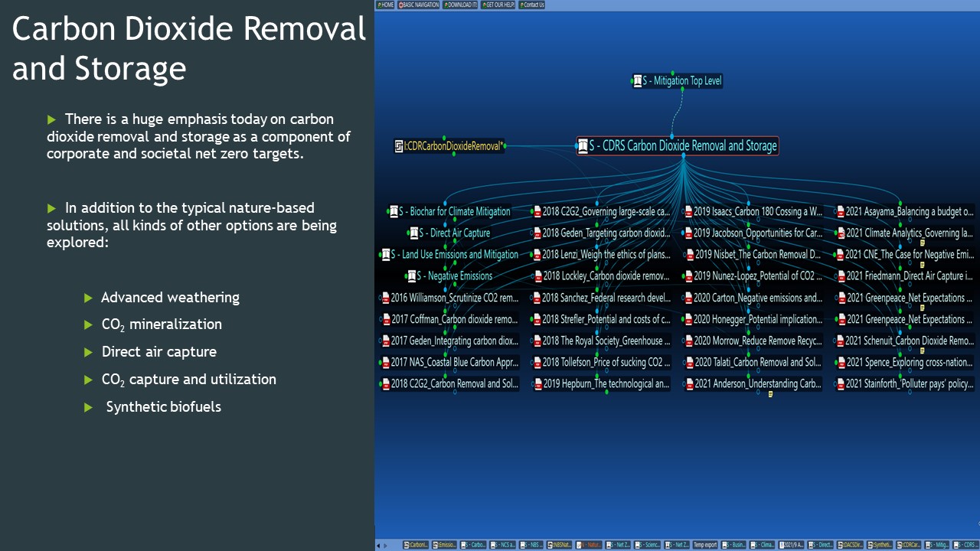Viewport: 980px width, 551px height.
Task: Open the S - Direct Air Capture node icon
Action: tap(413, 233)
